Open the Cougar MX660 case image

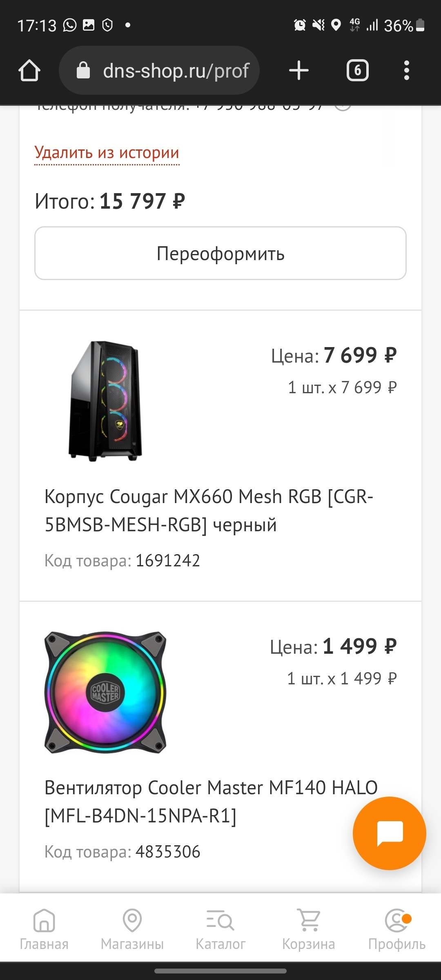click(x=105, y=401)
